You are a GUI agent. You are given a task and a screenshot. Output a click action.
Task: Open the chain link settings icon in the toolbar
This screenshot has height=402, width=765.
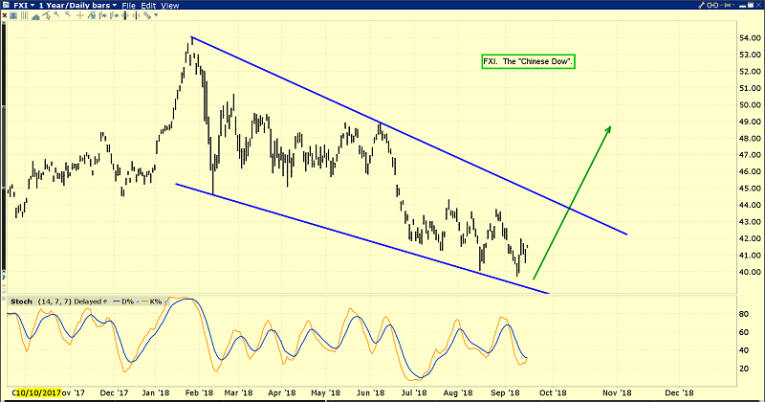point(147,15)
